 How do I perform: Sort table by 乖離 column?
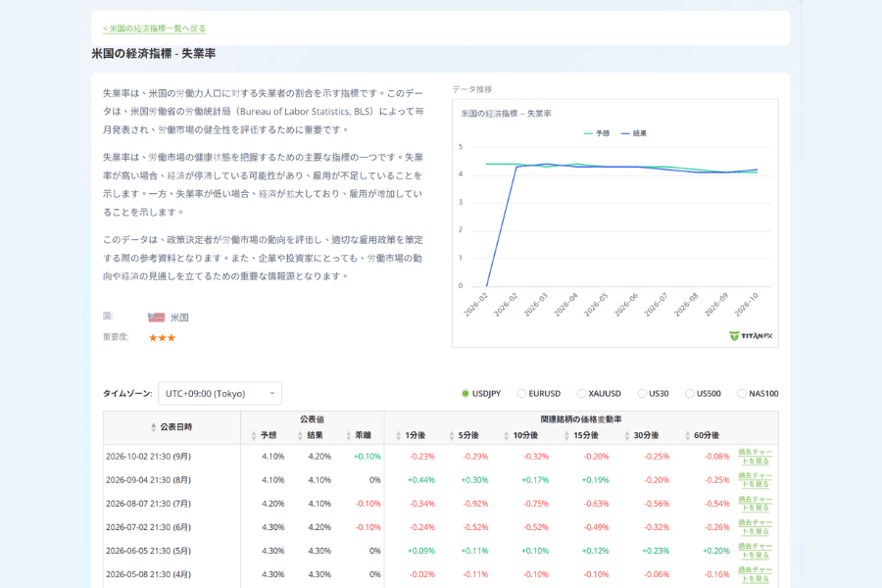(x=359, y=435)
